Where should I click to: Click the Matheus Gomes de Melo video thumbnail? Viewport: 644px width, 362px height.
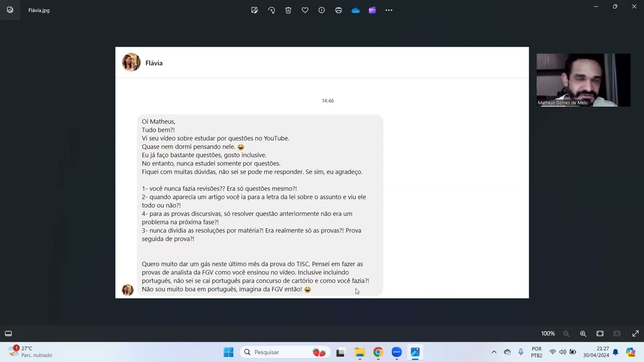[x=583, y=80]
